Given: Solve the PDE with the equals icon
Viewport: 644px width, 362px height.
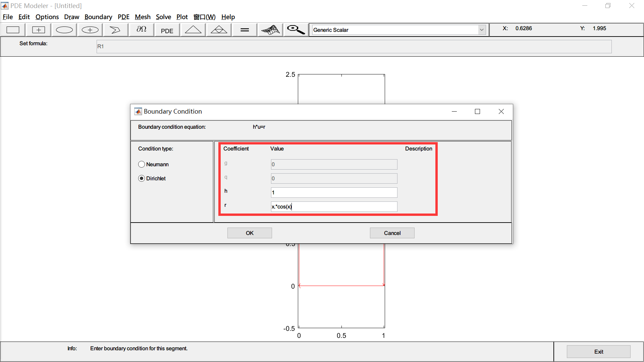Looking at the screenshot, I should [x=244, y=29].
